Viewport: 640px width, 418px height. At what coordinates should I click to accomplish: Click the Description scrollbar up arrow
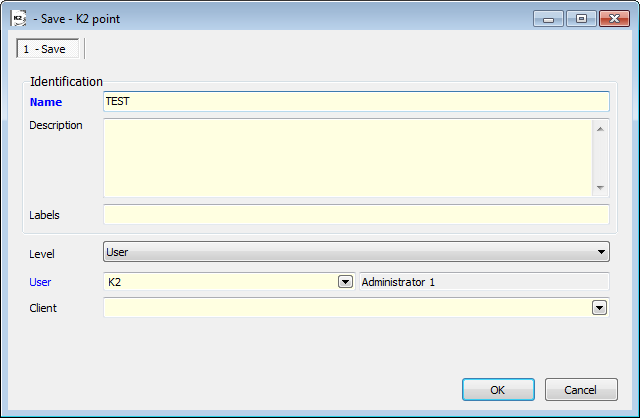(600, 129)
